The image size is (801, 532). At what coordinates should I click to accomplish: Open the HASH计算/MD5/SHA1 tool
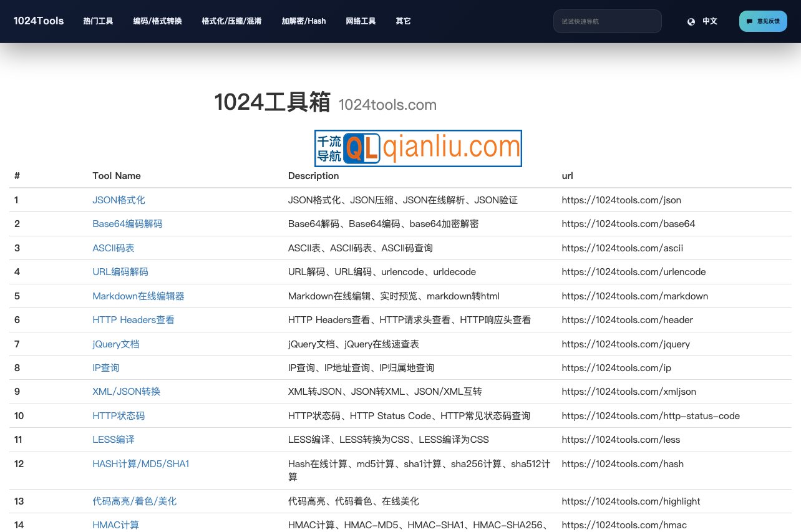141,463
